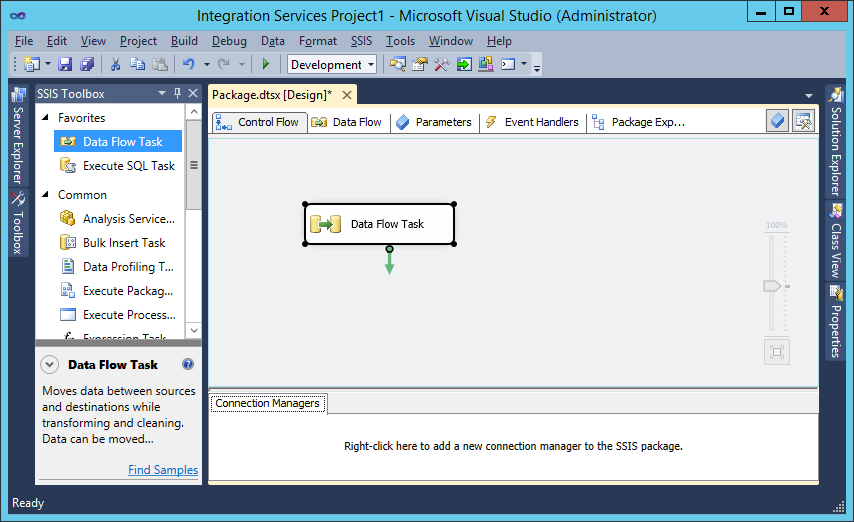Click the Copy toolbar icon

137,64
